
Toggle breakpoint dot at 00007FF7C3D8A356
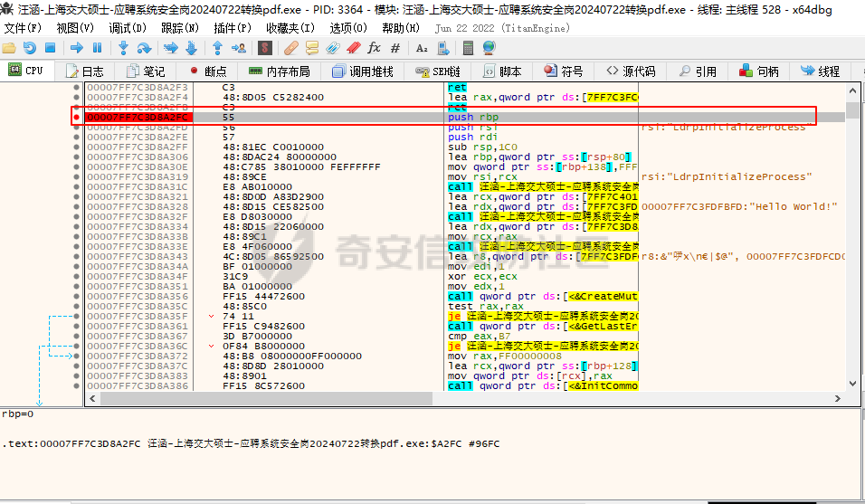pyautogui.click(x=76, y=296)
